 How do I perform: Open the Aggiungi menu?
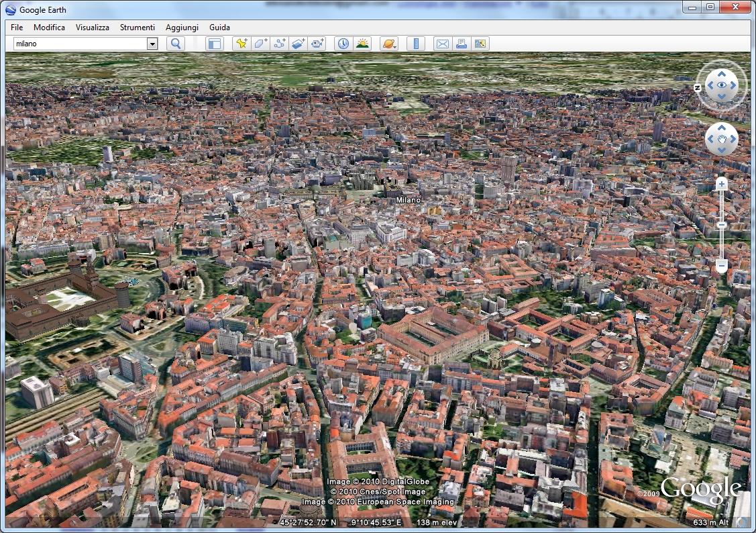182,28
